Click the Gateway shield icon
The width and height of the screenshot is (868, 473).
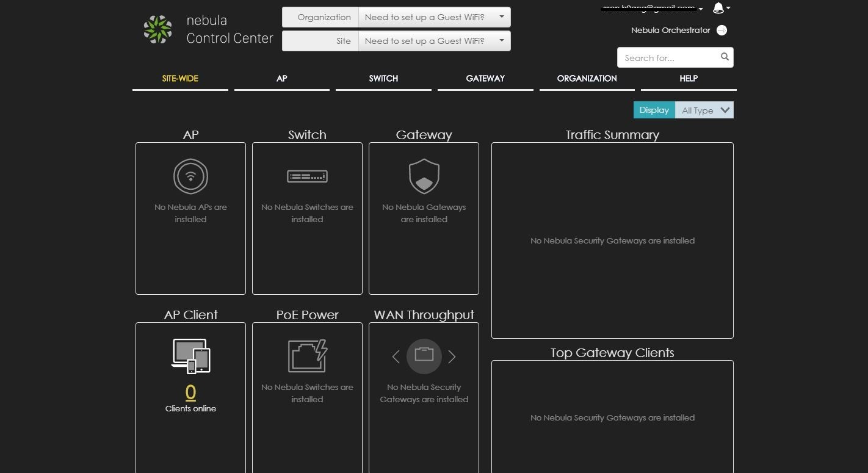[424, 176]
